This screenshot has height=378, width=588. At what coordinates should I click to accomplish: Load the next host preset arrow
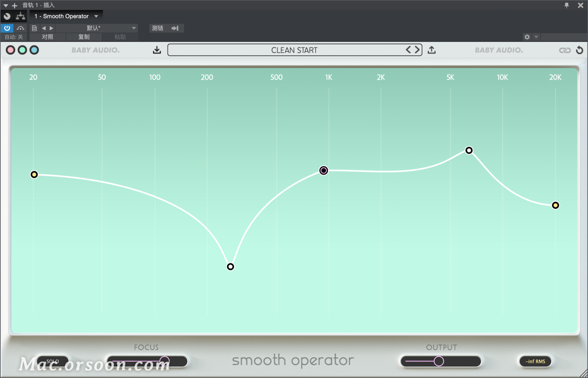coord(51,28)
